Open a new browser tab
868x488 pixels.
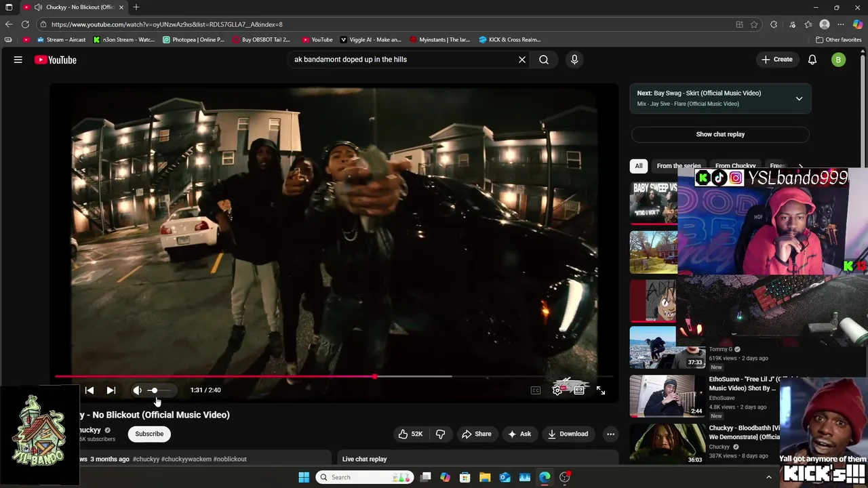pyautogui.click(x=136, y=7)
